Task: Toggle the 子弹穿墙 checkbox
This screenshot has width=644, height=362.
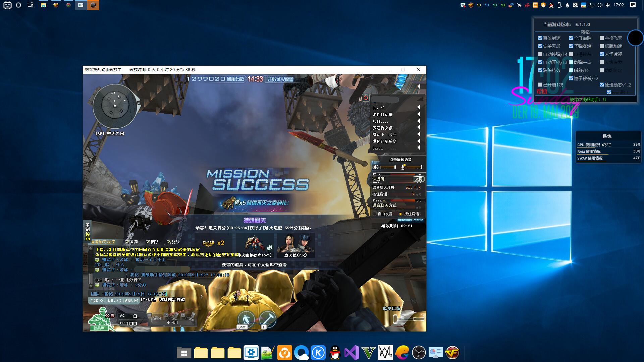Action: 571,46
